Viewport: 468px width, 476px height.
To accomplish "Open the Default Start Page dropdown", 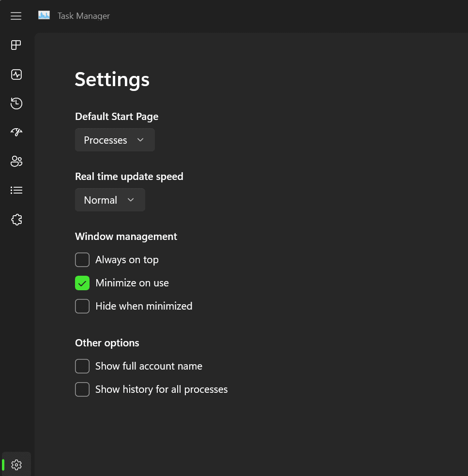I will (x=115, y=140).
